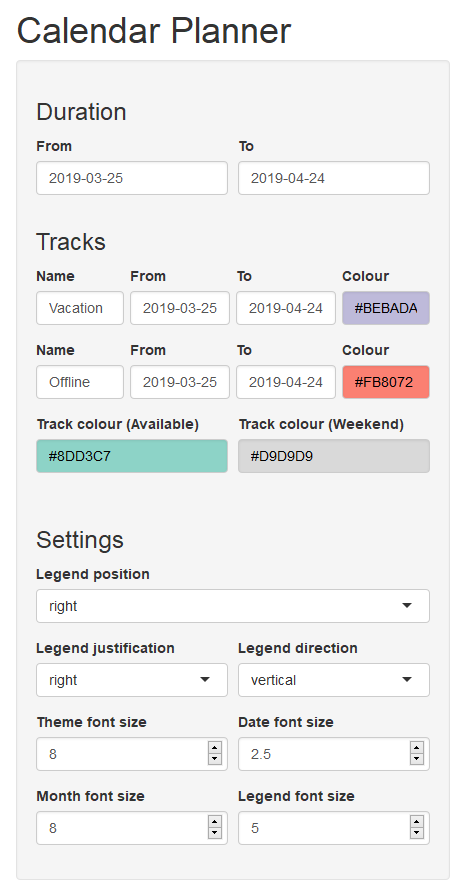
Task: Open the Legend direction dropdown
Action: pyautogui.click(x=334, y=680)
